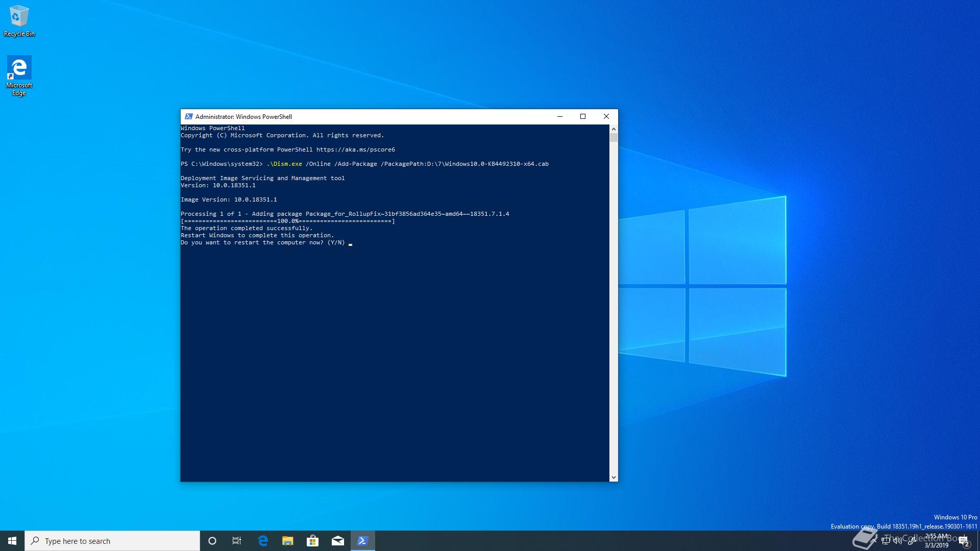The image size is (980, 551).
Task: Click the PowerShell vertical scrollbar thumb
Action: pos(614,138)
